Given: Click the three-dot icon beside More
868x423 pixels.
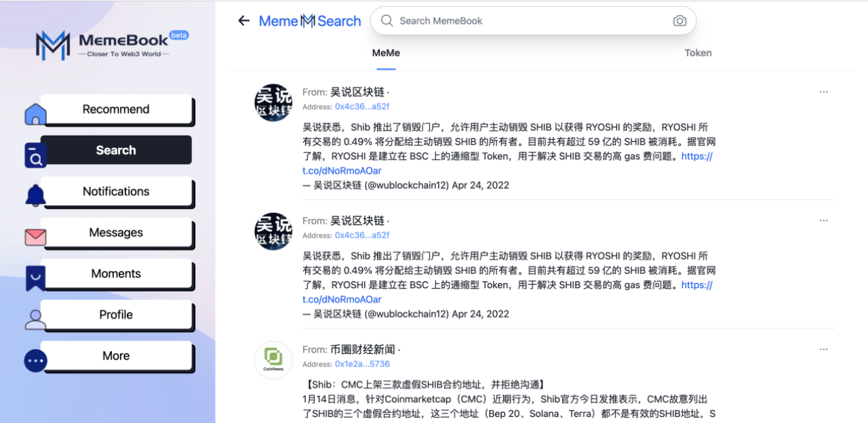Looking at the screenshot, I should coord(35,361).
